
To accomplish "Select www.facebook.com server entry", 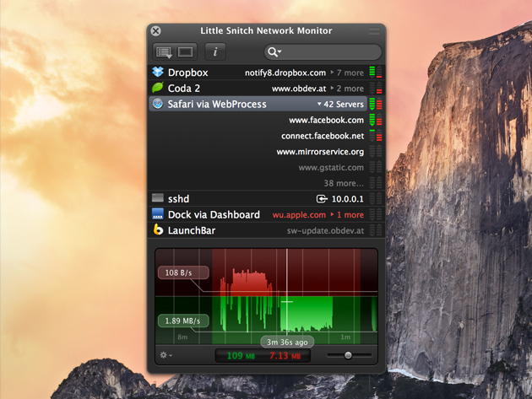I will [x=326, y=120].
